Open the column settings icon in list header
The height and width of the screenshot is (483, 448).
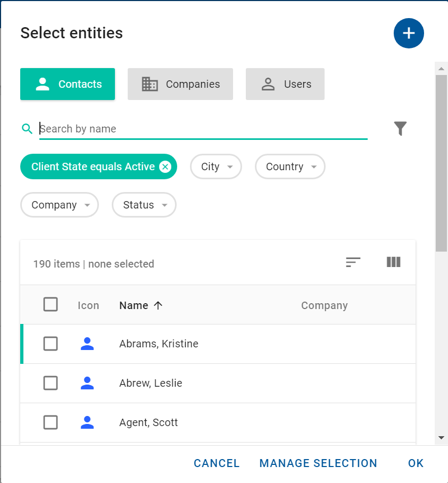pos(393,262)
